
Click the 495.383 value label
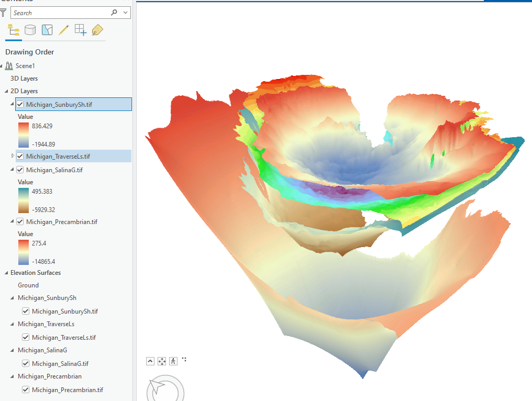pos(42,192)
